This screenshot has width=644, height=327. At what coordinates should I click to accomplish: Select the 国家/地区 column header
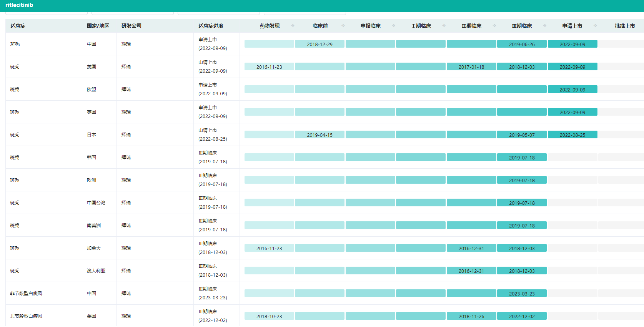point(98,26)
